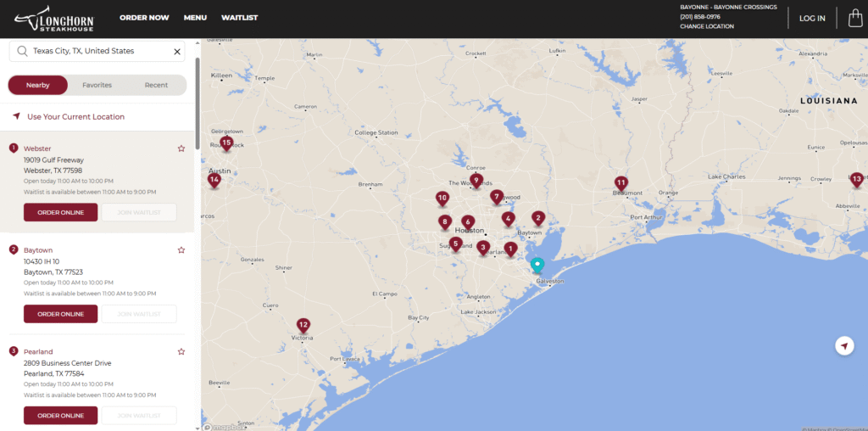Click the 19019 Gulf Freeway address text

point(53,160)
